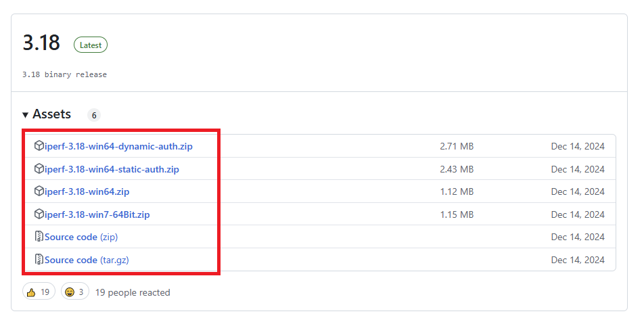
Task: Click the green Latest badge
Action: coord(91,45)
